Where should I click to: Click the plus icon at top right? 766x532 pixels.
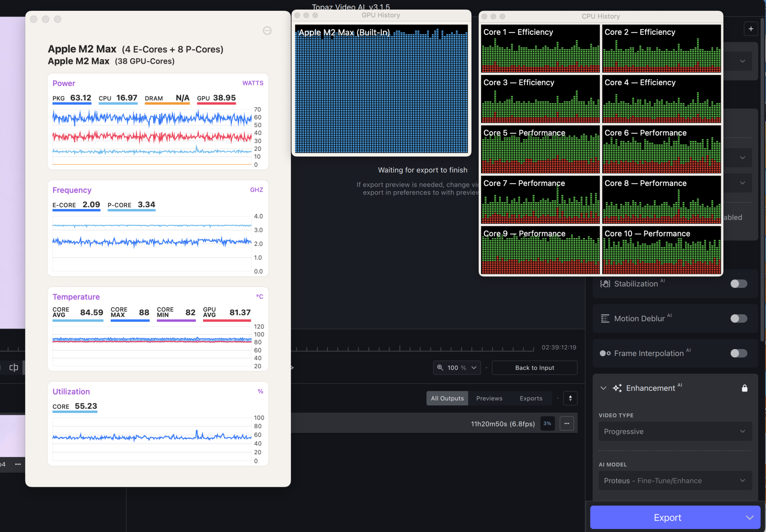click(x=751, y=29)
